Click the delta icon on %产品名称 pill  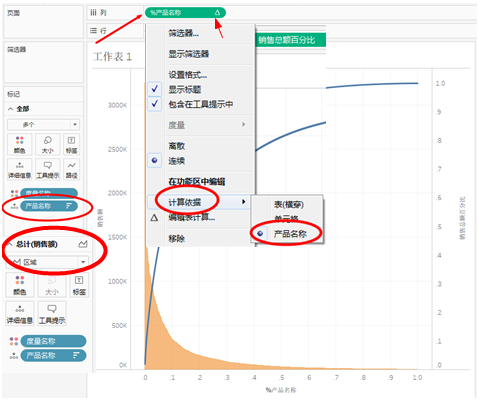click(x=217, y=13)
